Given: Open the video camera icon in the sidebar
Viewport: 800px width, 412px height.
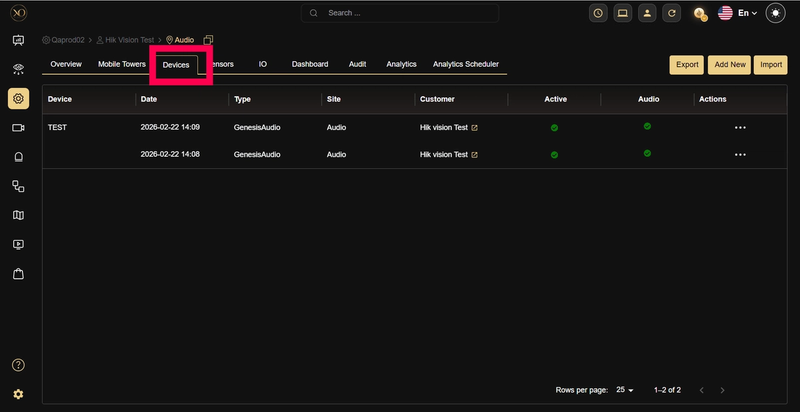Looking at the screenshot, I should coord(18,128).
